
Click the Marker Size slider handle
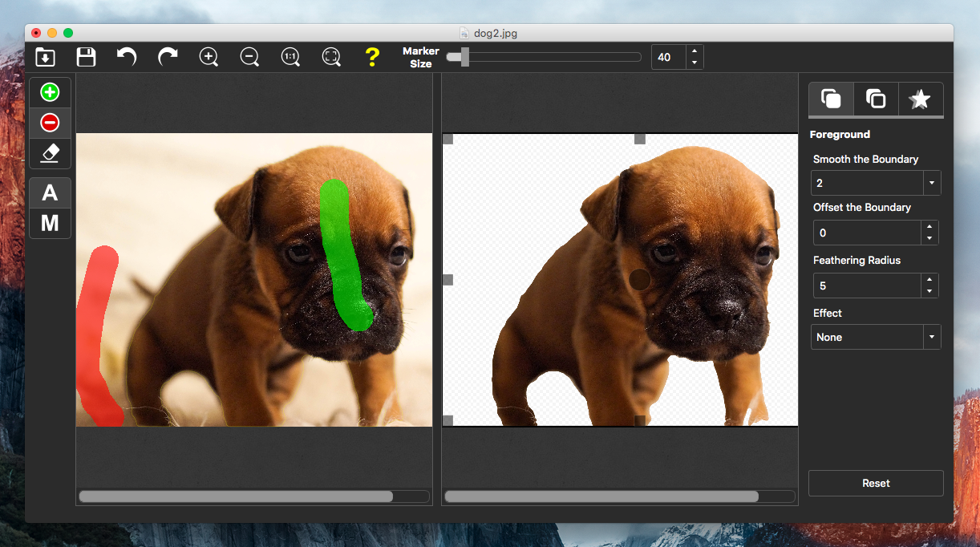[464, 57]
